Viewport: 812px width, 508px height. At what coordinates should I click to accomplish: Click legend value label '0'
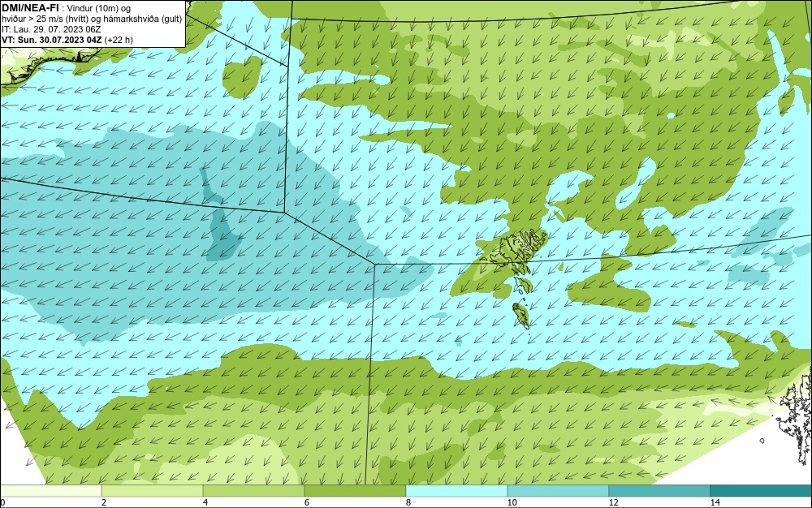(2, 503)
